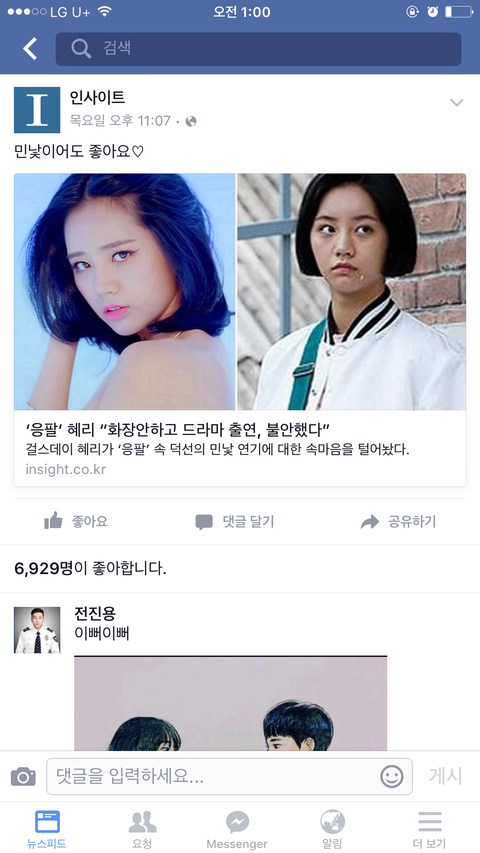Switch to 뉴스피드 tab
The height and width of the screenshot is (853, 480).
coord(47,830)
